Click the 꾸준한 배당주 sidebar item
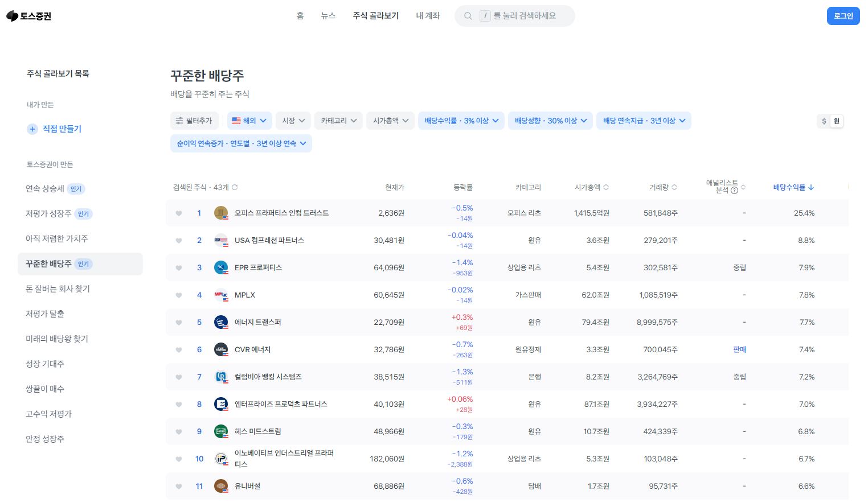 click(80, 264)
